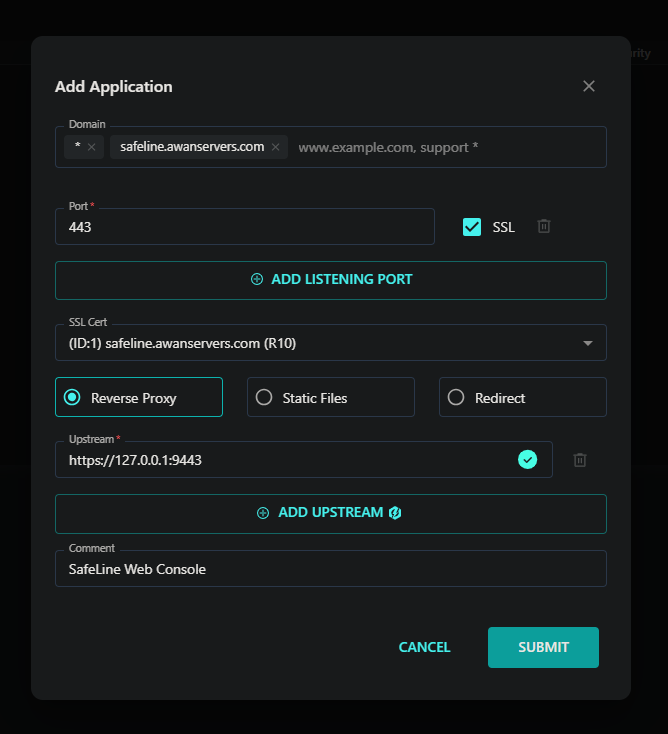Remove the asterisk wildcard domain tag
Image resolution: width=668 pixels, height=734 pixels.
(91, 147)
